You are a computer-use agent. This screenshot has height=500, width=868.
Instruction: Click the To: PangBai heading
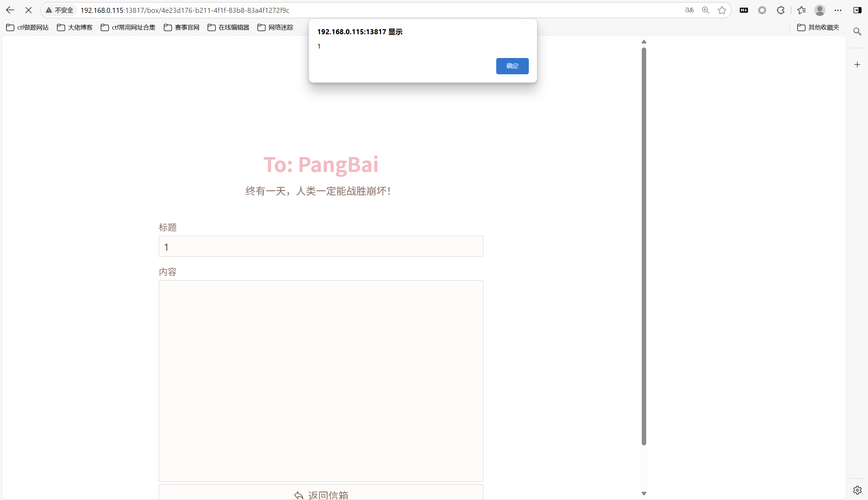pyautogui.click(x=321, y=165)
